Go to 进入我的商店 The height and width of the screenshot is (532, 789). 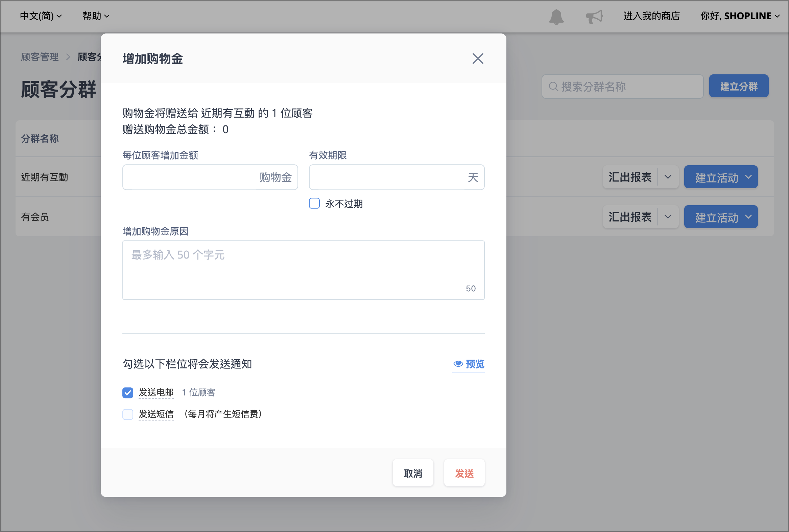click(651, 16)
